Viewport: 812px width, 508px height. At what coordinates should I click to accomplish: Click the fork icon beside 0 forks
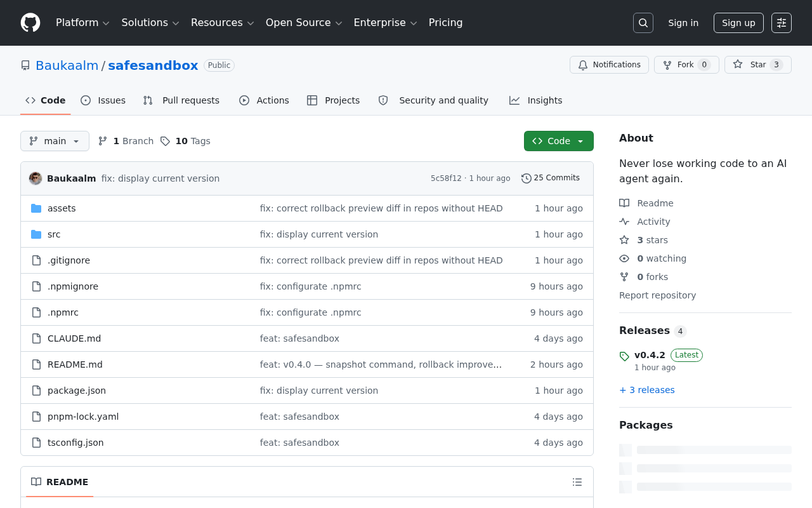(624, 277)
